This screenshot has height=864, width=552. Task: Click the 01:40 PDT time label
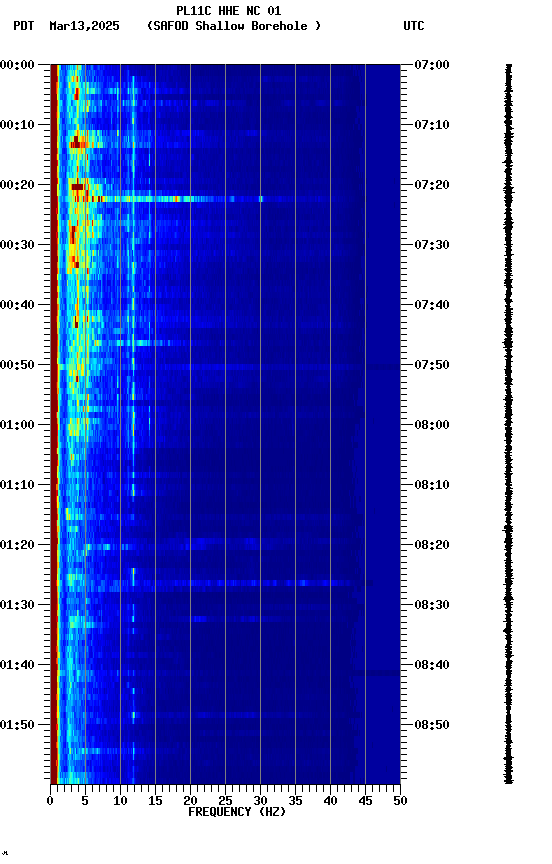click(x=17, y=666)
